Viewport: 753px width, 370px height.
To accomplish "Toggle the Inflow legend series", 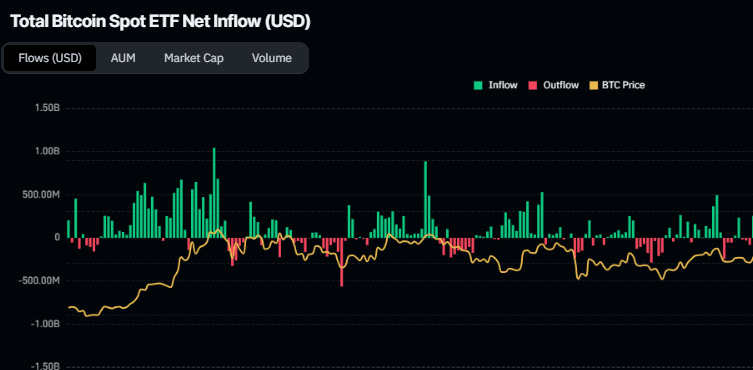I will pos(496,86).
